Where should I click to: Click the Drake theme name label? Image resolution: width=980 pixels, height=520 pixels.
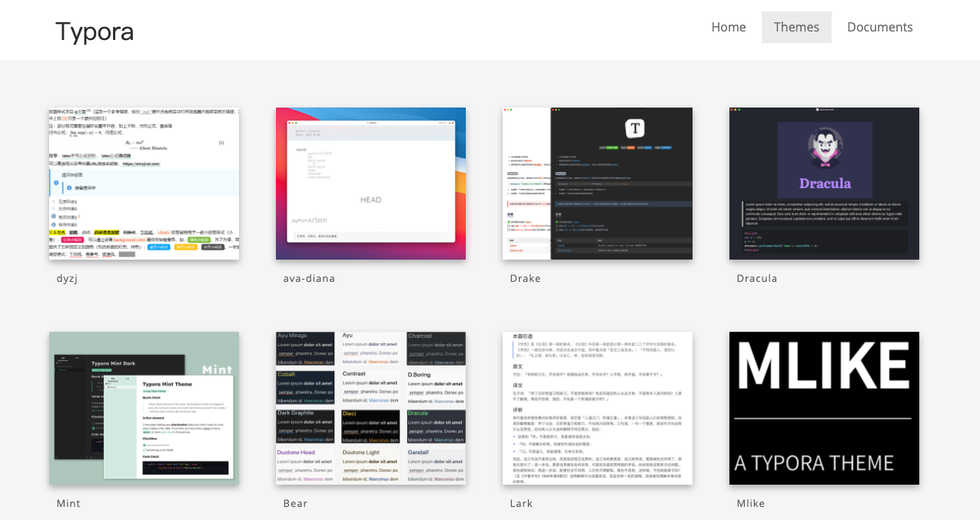tap(525, 278)
